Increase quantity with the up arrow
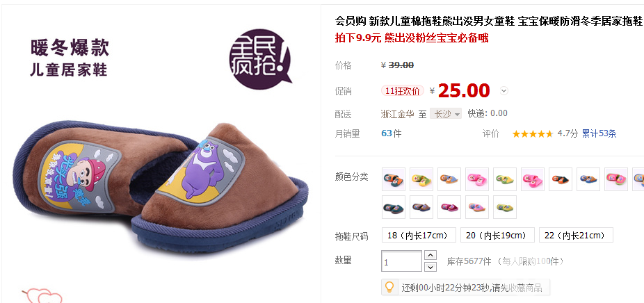Viewport: 644px width, 303px height. pyautogui.click(x=430, y=255)
